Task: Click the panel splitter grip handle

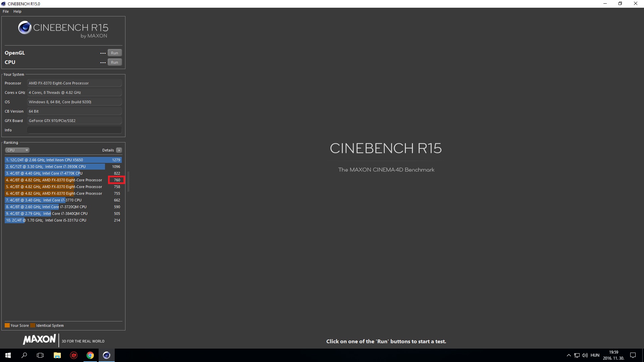Action: 128,181
